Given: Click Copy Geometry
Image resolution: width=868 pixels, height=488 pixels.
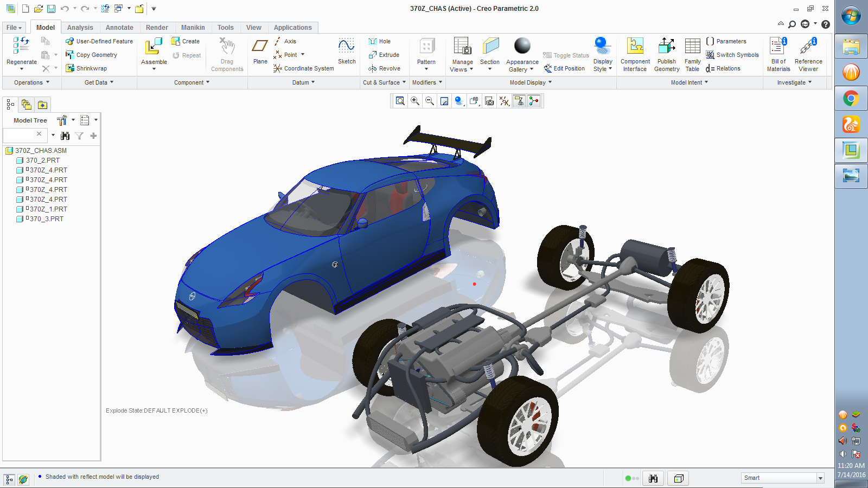Looking at the screenshot, I should coord(91,55).
